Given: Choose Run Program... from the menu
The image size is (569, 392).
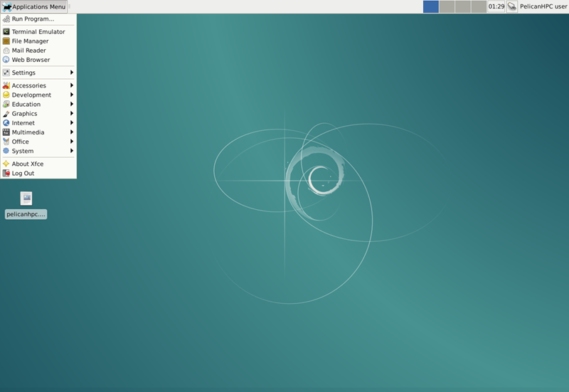Looking at the screenshot, I should [x=38, y=19].
